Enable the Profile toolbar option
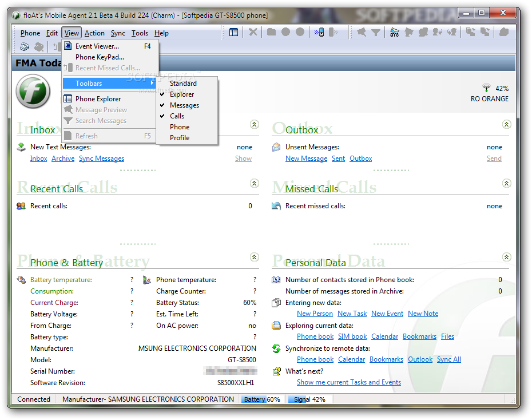532x420 pixels. pyautogui.click(x=180, y=138)
